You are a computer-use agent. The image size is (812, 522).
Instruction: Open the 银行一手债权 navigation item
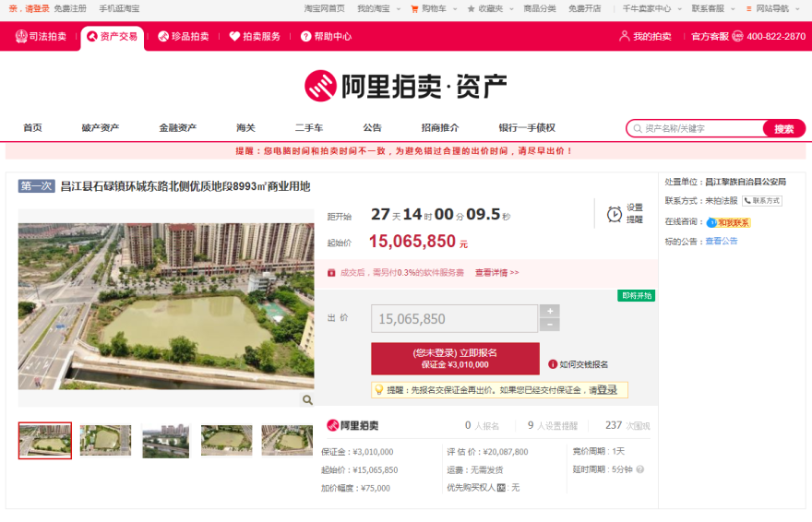tap(527, 127)
